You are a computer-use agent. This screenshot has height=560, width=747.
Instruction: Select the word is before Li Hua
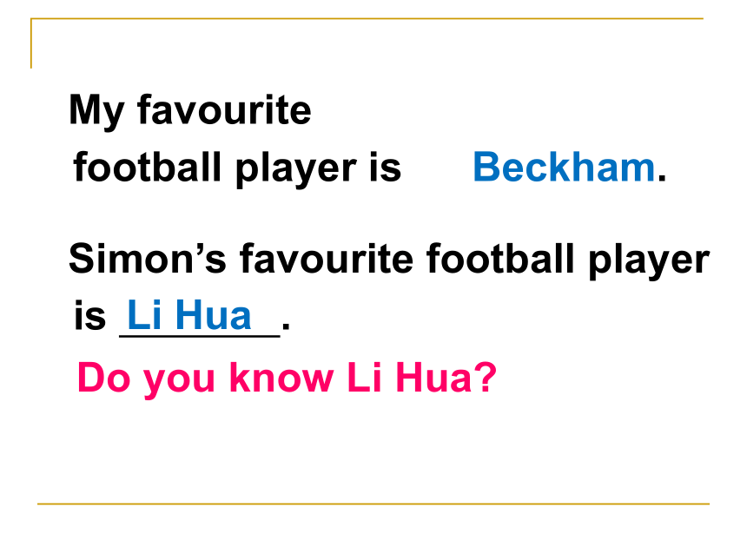[x=90, y=315]
